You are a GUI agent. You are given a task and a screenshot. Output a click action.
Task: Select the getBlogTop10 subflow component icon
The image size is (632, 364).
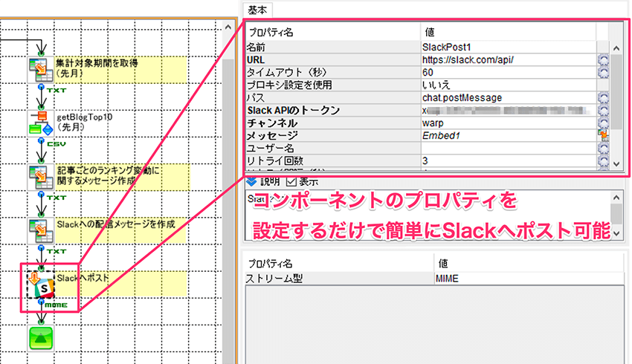tap(41, 123)
